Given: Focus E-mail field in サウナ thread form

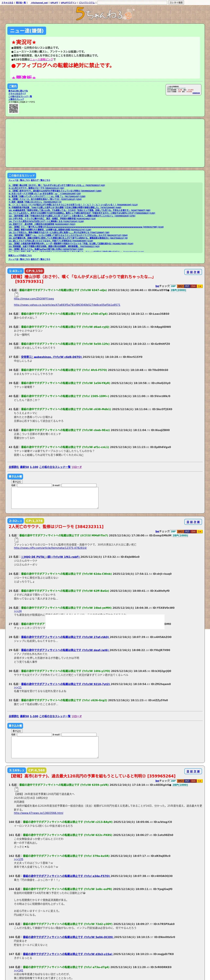Looking at the screenshot, I should click(79, 735).
